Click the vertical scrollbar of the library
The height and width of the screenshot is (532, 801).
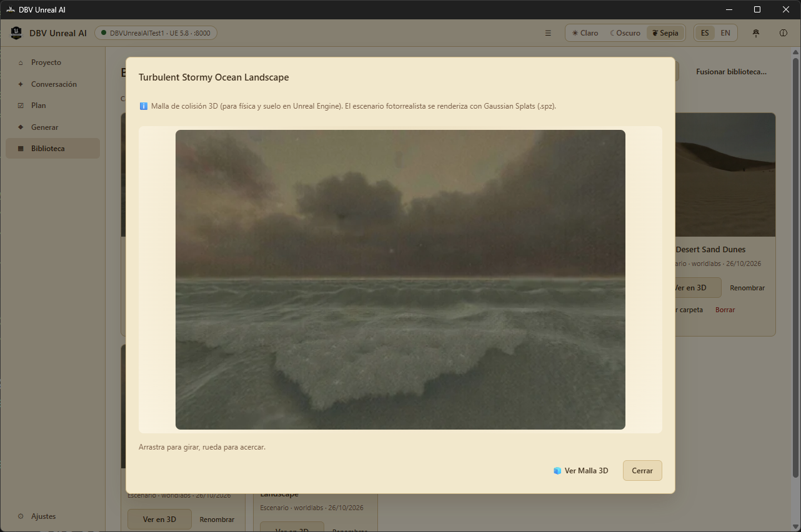pyautogui.click(x=795, y=268)
